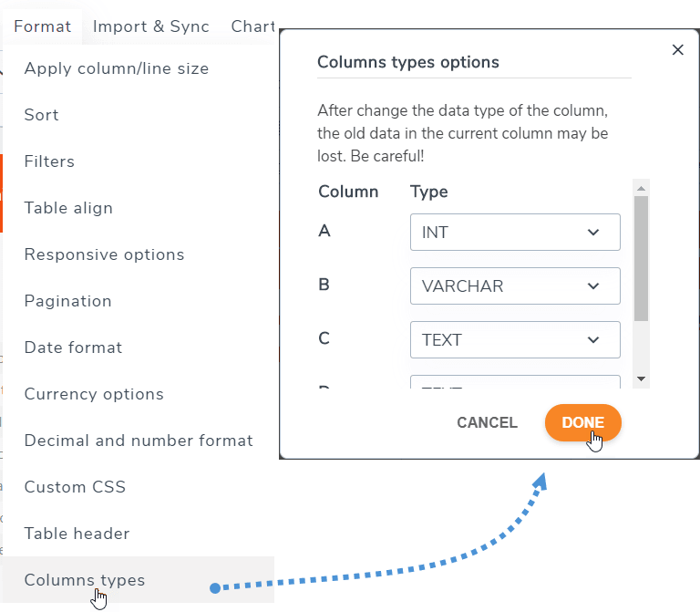Open the Format menu
700x612 pixels.
tap(42, 26)
